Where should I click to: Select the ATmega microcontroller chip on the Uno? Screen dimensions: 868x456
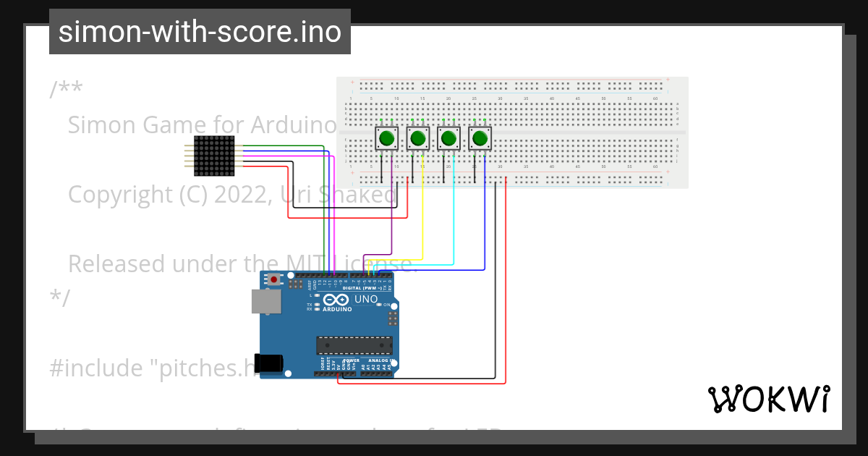[x=354, y=345]
